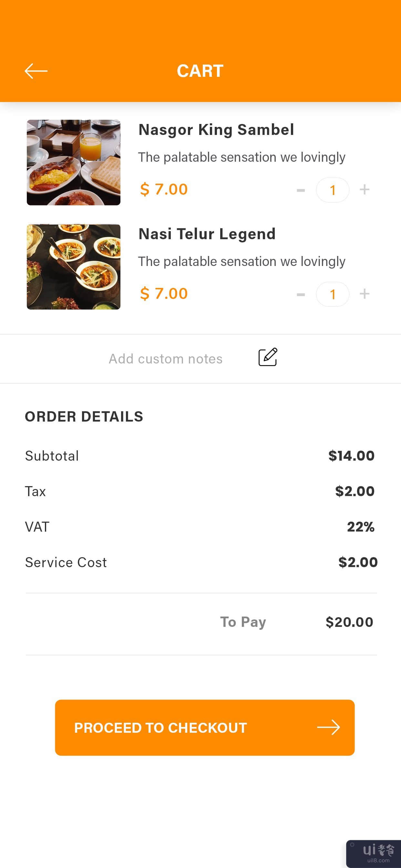Image resolution: width=401 pixels, height=868 pixels.
Task: Decrease quantity of Nasi Telur Legend
Action: (x=301, y=294)
